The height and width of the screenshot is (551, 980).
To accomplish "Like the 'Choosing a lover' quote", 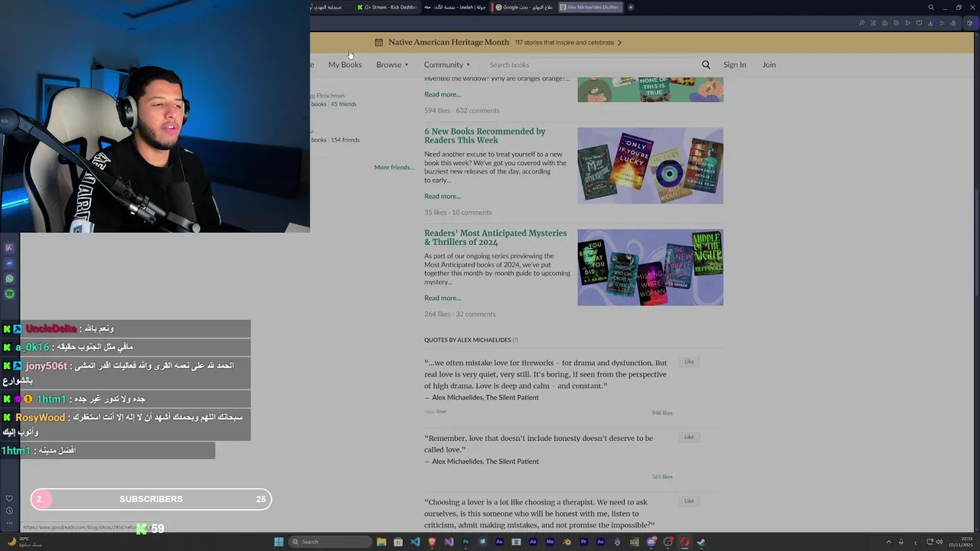I will tap(689, 501).
